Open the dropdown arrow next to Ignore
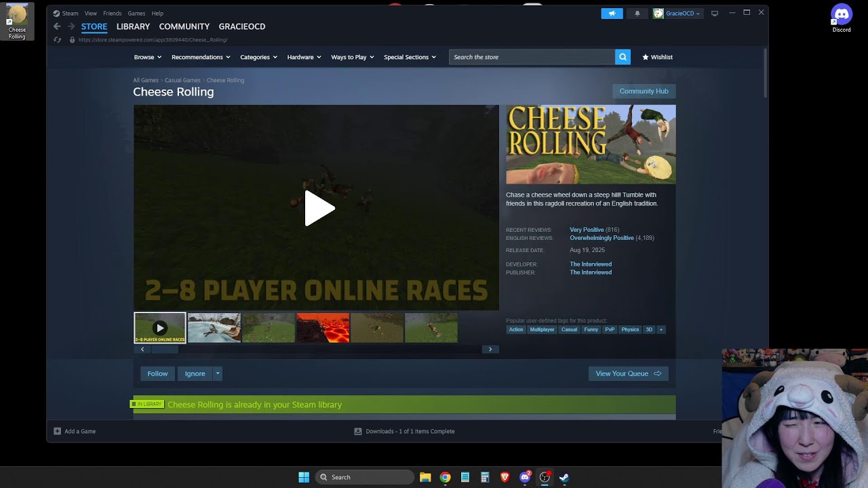 click(217, 373)
